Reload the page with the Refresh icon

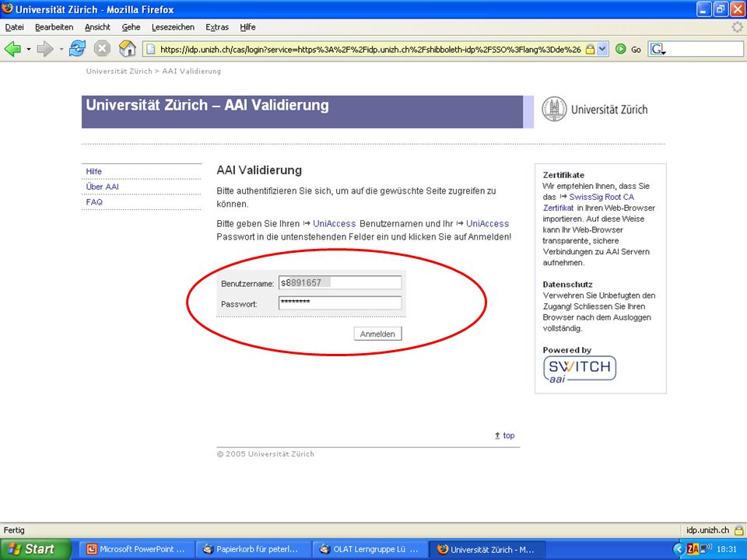click(77, 48)
